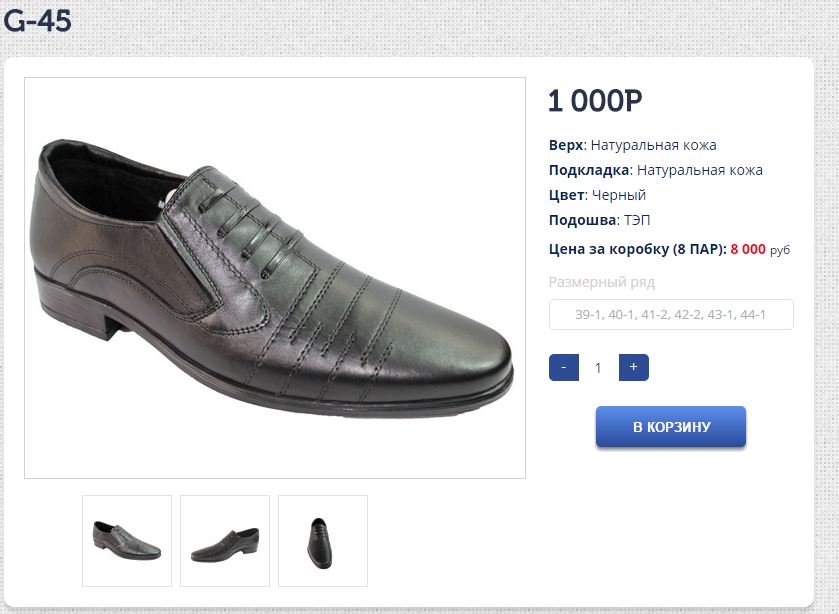Image resolution: width=839 pixels, height=614 pixels.
Task: Select the first left-facing side view thumbnail
Action: point(127,541)
